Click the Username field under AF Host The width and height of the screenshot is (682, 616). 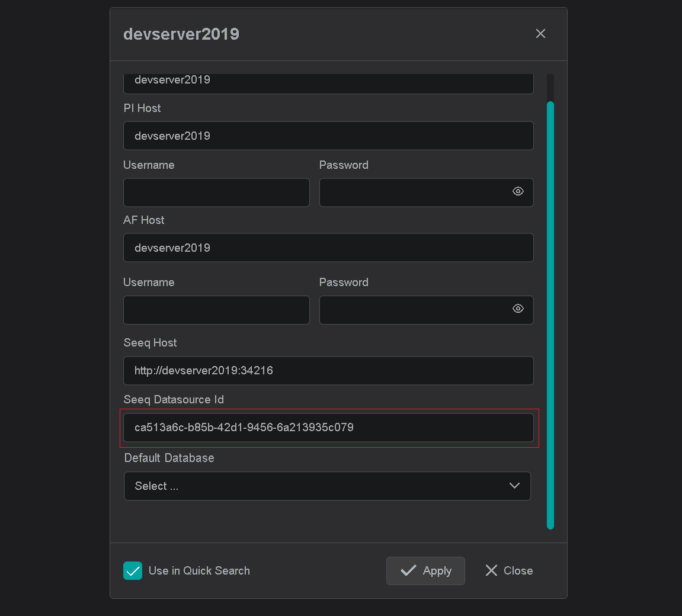point(216,310)
